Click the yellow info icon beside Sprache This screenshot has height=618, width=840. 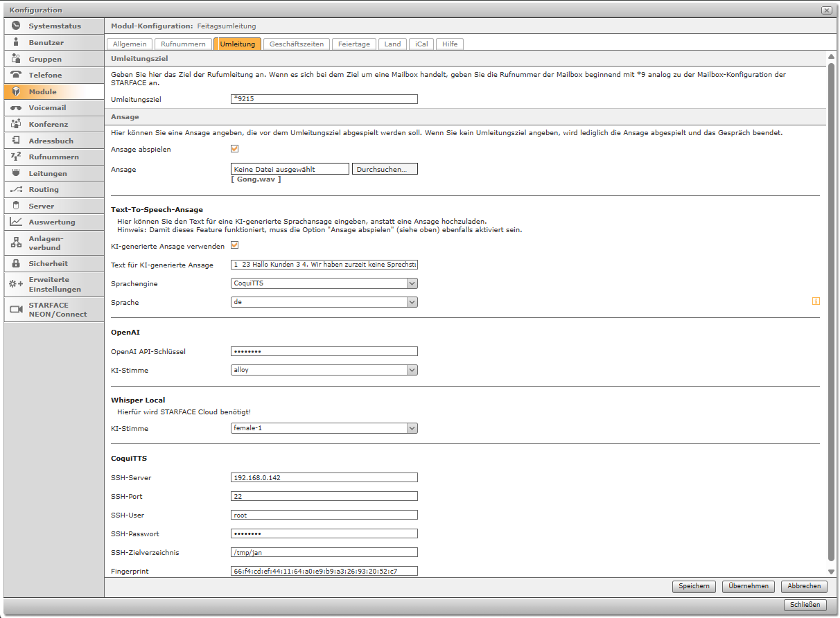[x=816, y=301]
